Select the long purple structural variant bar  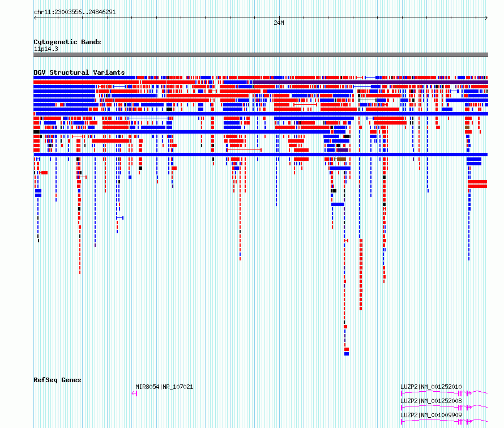pos(370,82)
